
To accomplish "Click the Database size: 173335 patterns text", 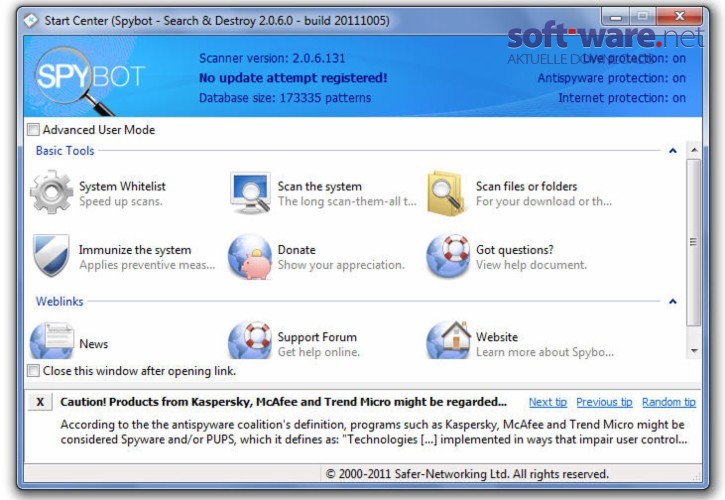I will tap(285, 98).
